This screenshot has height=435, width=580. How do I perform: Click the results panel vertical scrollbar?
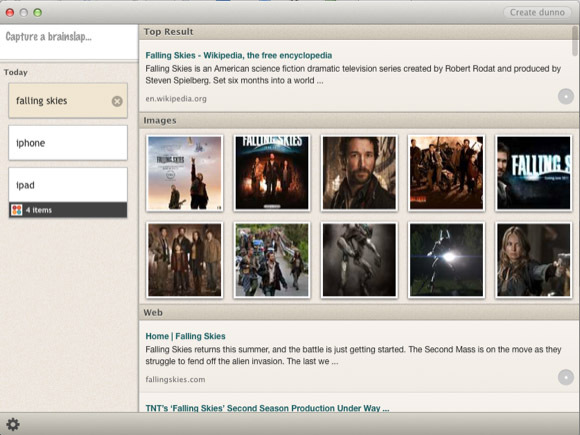575,41
